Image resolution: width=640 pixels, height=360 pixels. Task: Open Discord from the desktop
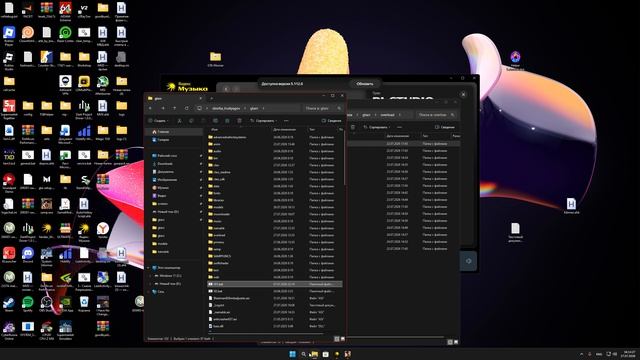28,255
